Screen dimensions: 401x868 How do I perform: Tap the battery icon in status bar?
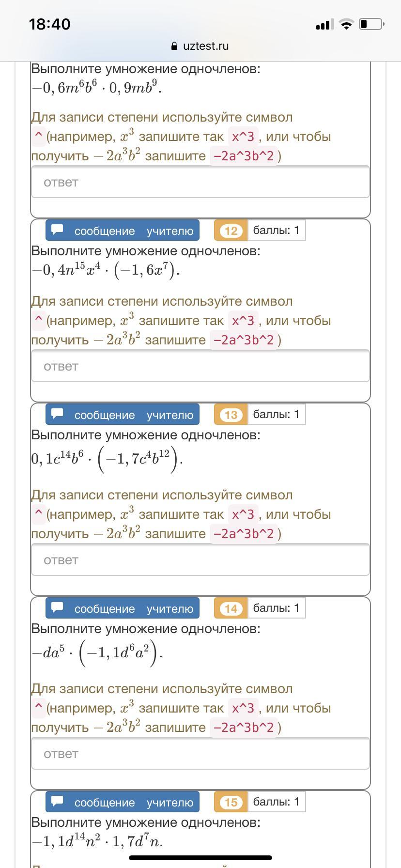pyautogui.click(x=371, y=24)
